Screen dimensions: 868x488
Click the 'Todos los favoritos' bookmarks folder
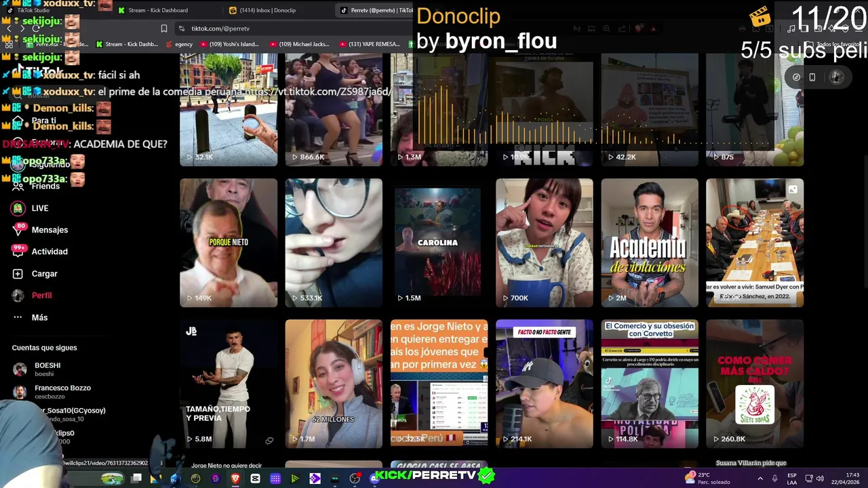tap(833, 44)
